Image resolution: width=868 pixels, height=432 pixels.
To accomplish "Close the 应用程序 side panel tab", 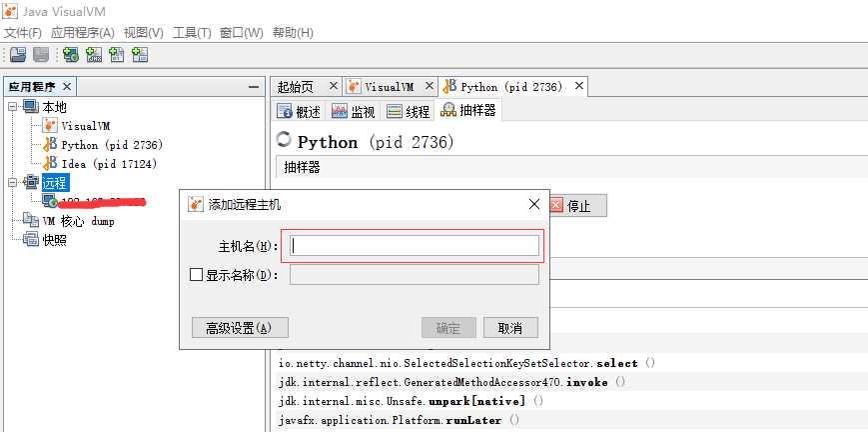I will (67, 87).
